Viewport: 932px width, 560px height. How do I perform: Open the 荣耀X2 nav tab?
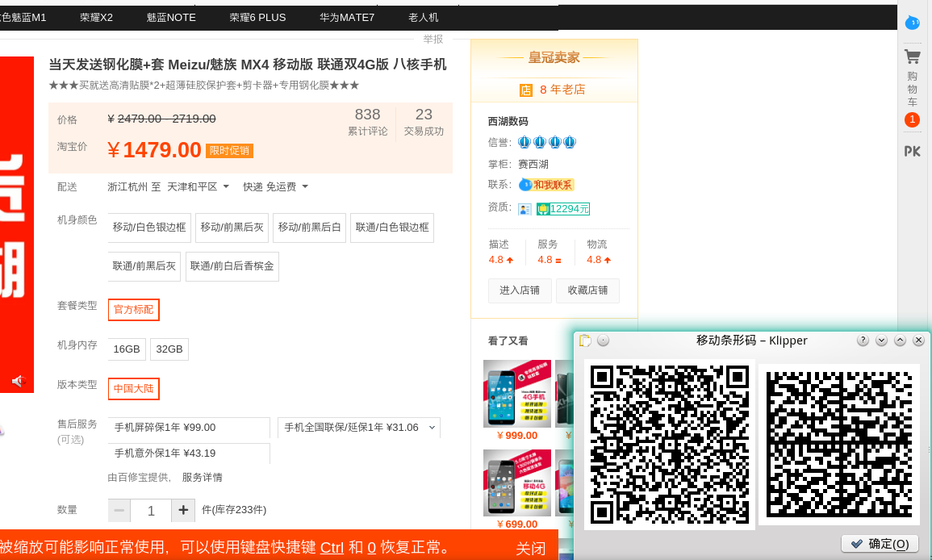coord(96,18)
